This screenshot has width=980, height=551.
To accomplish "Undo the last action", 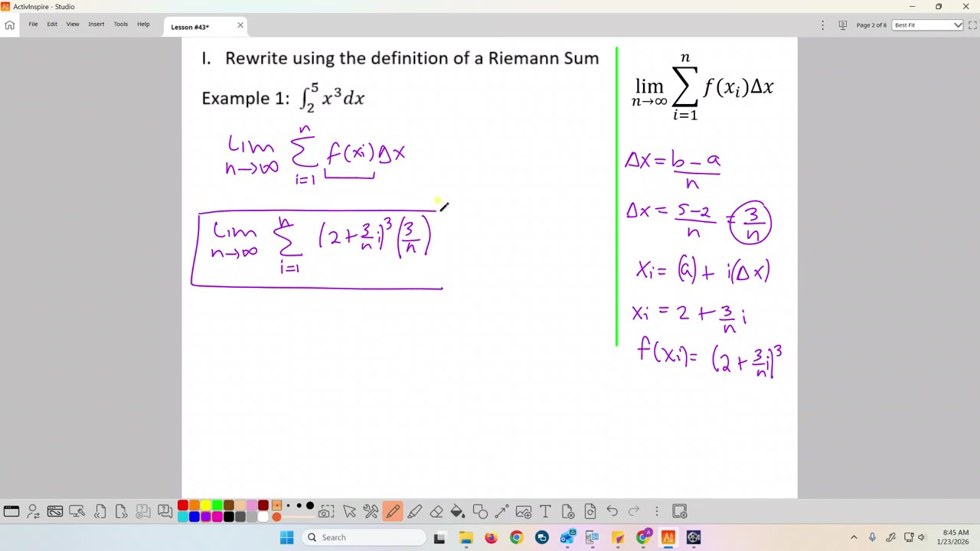I will 612,511.
